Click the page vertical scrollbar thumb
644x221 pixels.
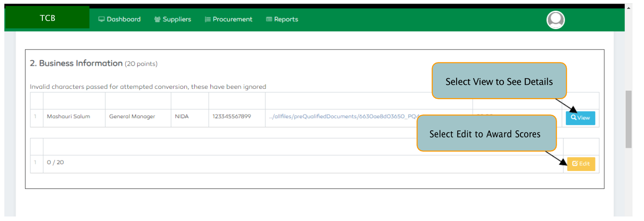(628, 119)
